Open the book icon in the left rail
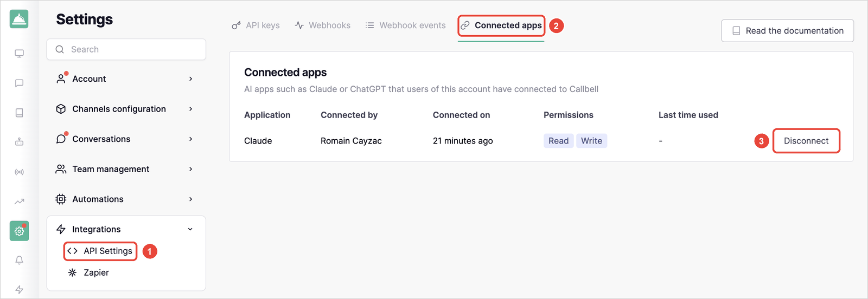 pos(19,113)
